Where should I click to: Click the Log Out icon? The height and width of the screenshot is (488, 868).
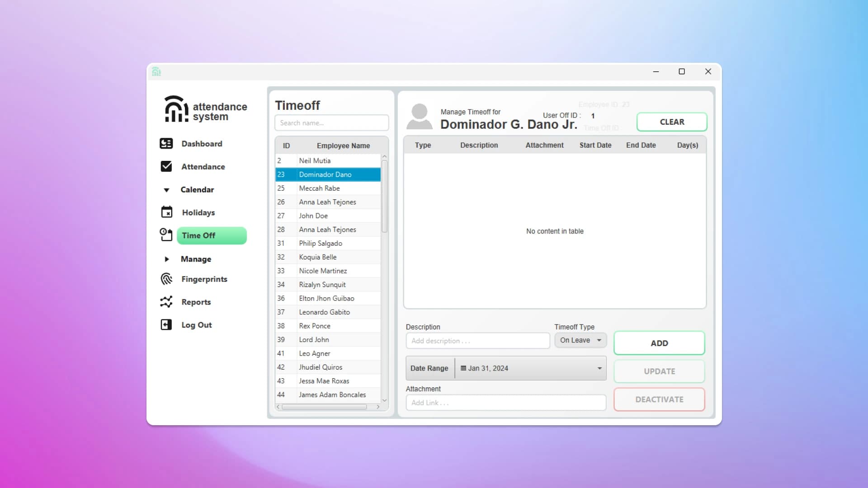pyautogui.click(x=166, y=324)
